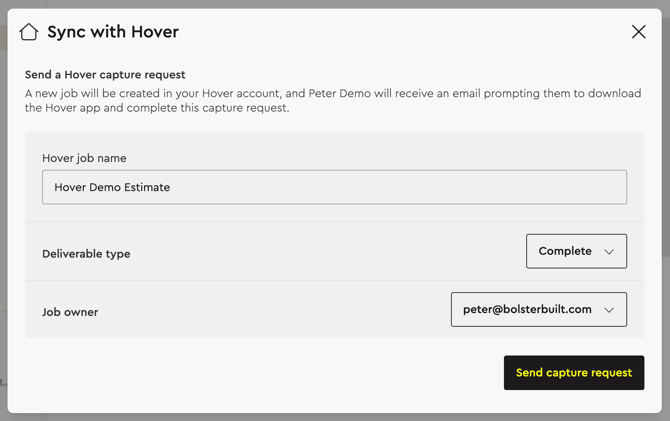Image resolution: width=670 pixels, height=421 pixels.
Task: Click the Complete value in the deliverable selector
Action: pos(565,251)
